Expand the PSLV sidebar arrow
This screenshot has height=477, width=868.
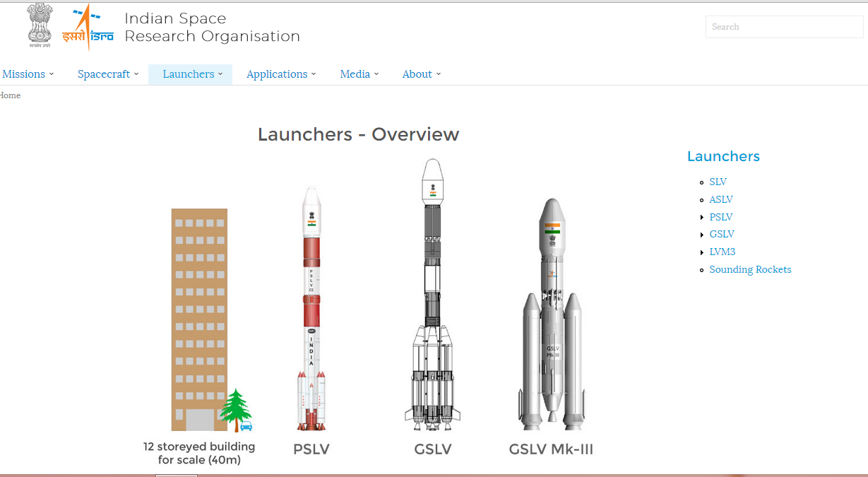click(x=702, y=217)
